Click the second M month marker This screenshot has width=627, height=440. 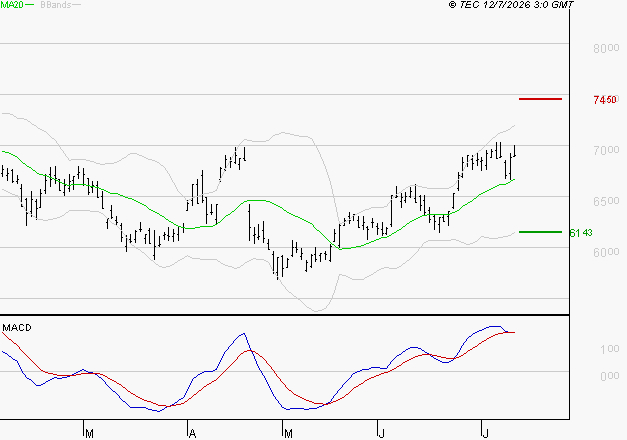(x=288, y=434)
